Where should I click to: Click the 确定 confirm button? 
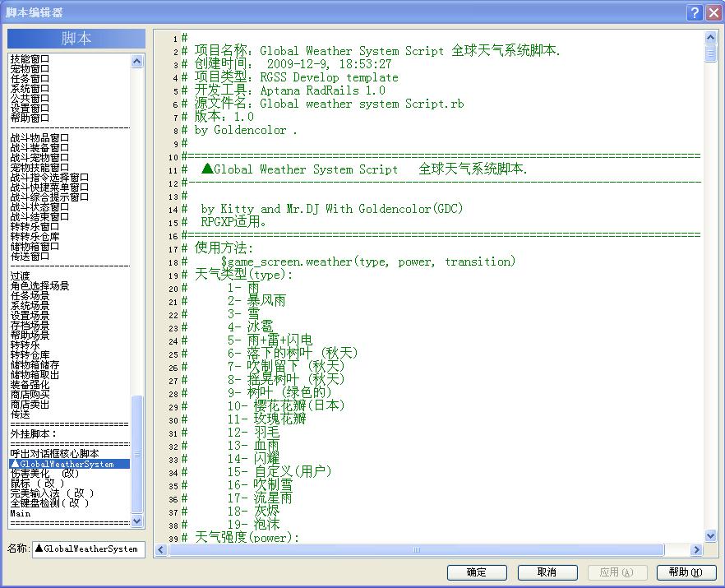(x=477, y=572)
